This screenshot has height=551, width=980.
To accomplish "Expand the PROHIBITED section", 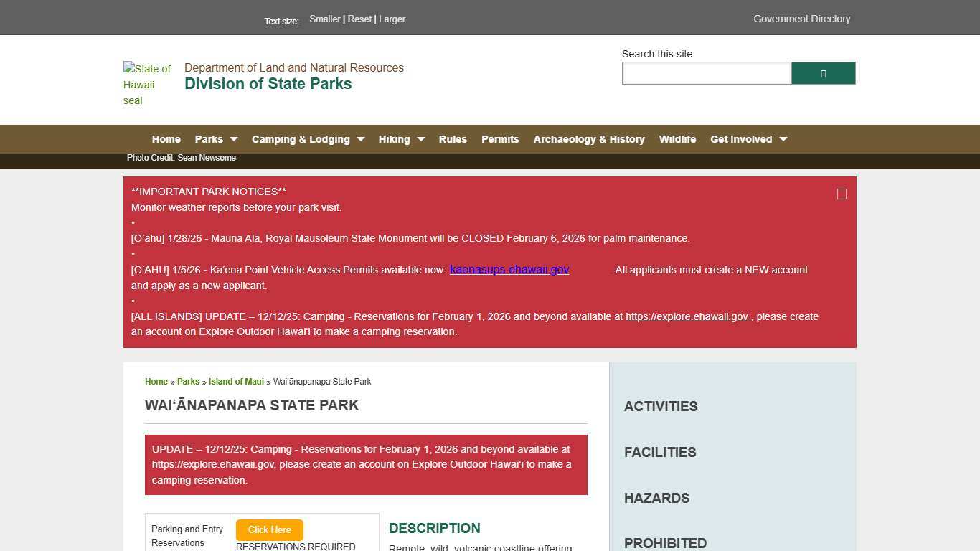I will coord(665,543).
